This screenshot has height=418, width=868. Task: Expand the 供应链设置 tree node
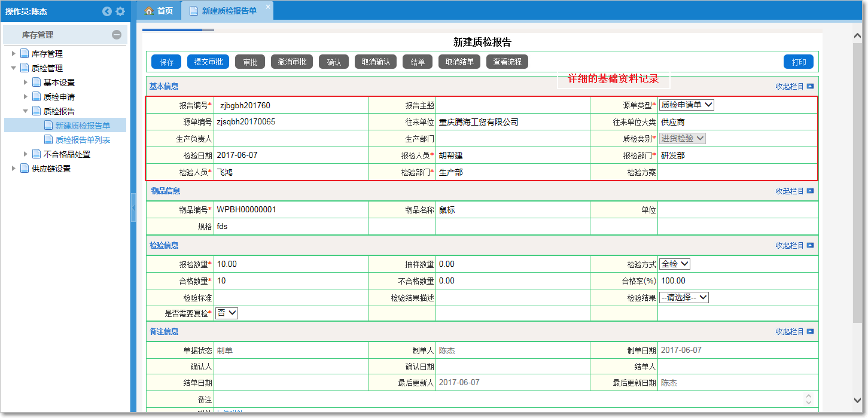(x=14, y=169)
